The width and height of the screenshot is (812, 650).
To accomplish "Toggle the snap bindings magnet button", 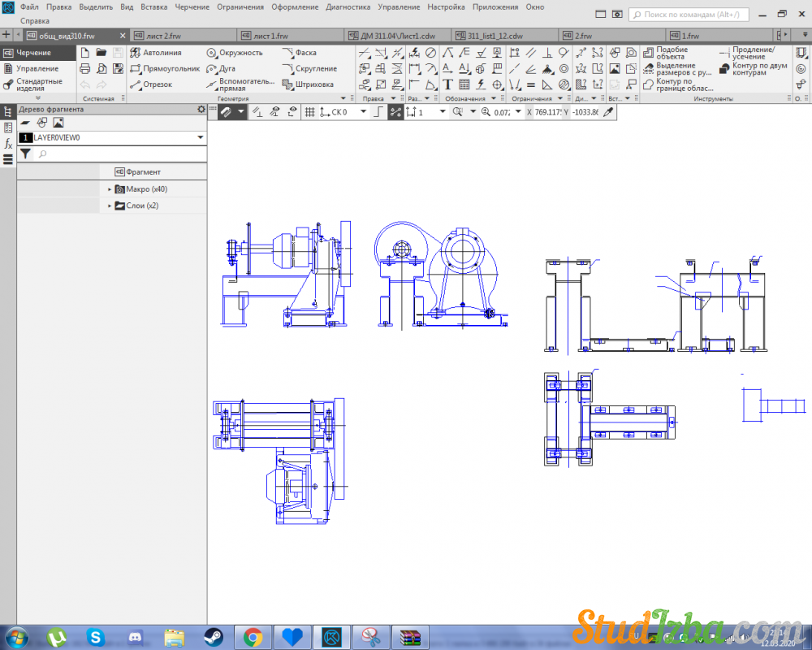I will [x=227, y=112].
